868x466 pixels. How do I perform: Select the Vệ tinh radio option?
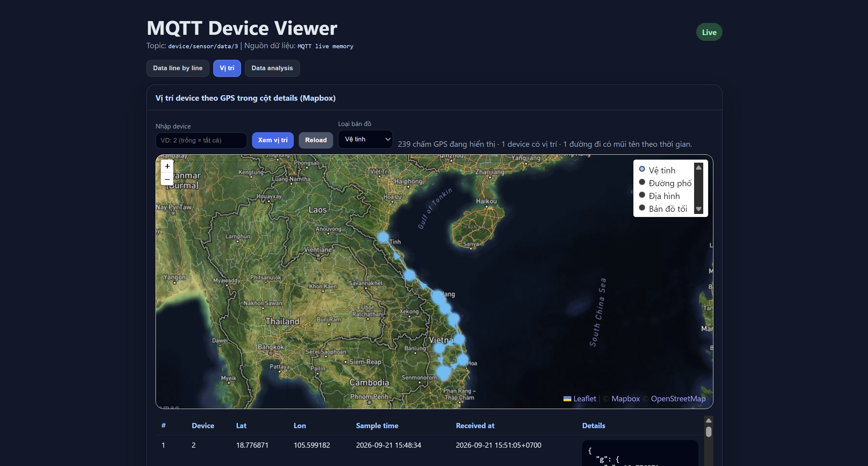pos(642,169)
